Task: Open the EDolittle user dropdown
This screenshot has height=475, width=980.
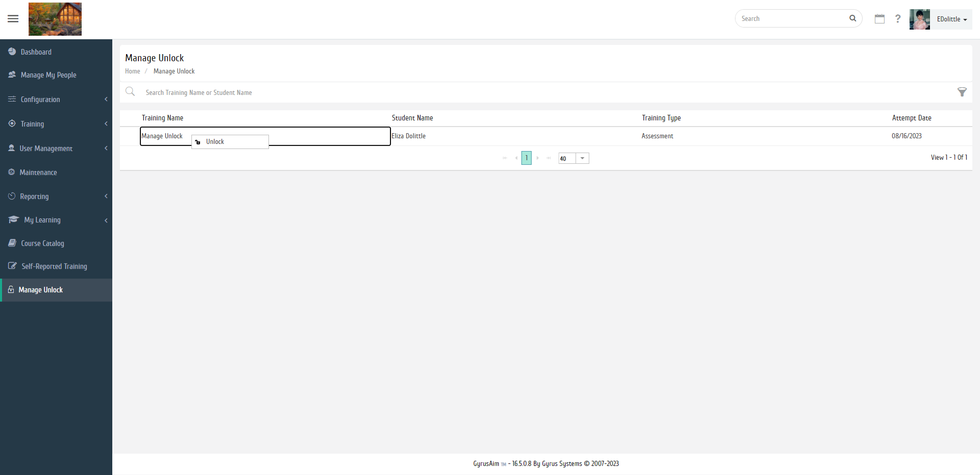Action: [x=952, y=19]
